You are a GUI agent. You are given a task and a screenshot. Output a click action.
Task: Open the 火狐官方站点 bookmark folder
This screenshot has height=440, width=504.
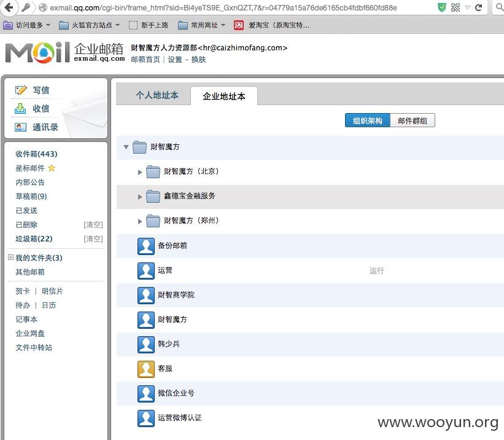[x=90, y=25]
